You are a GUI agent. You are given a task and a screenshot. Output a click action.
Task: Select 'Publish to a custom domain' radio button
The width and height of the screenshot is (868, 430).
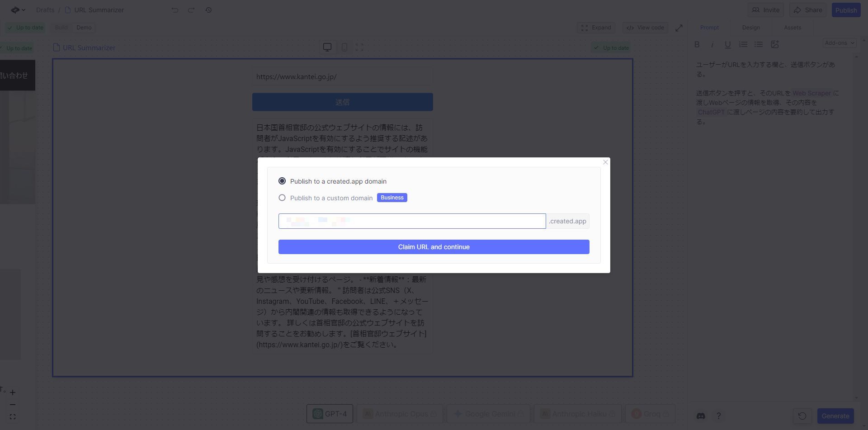tap(282, 198)
